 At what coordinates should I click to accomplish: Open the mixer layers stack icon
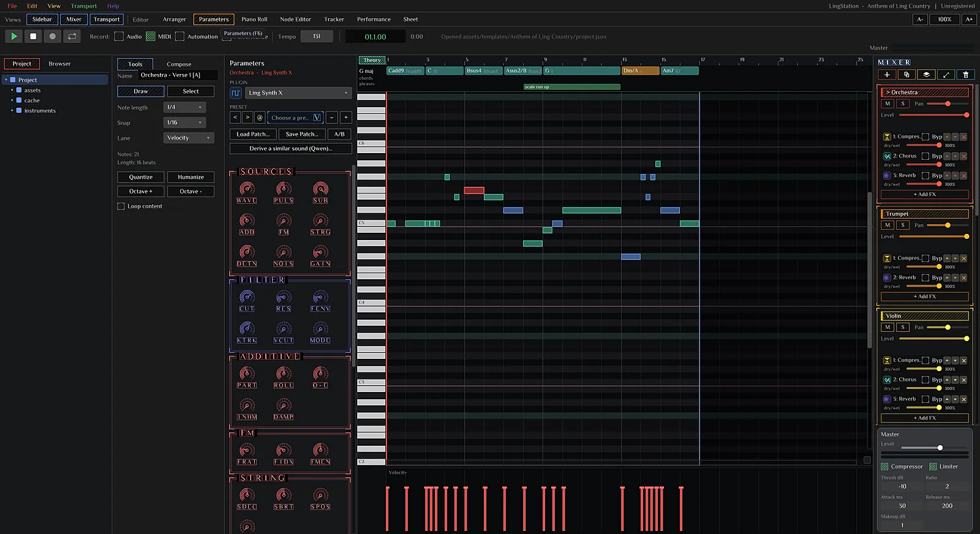point(926,74)
